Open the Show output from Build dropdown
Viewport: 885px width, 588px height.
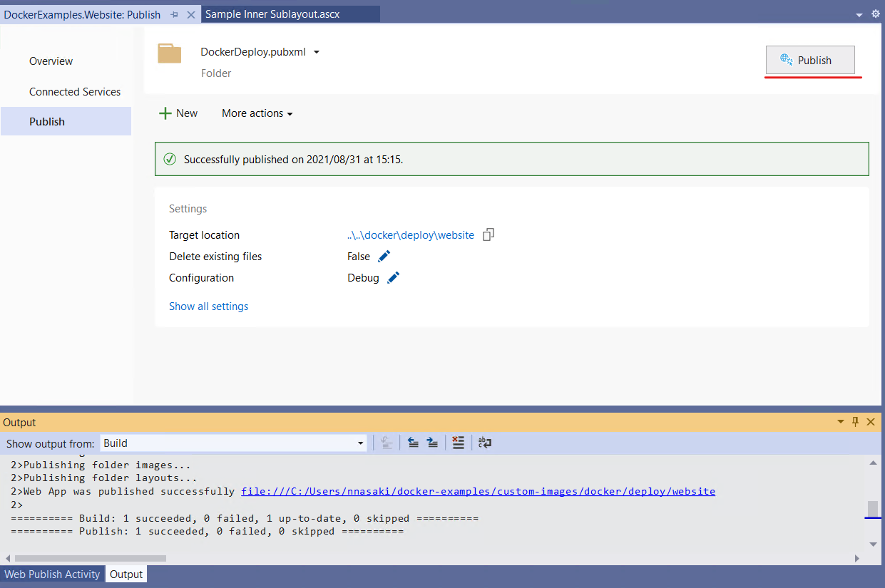[x=234, y=443]
